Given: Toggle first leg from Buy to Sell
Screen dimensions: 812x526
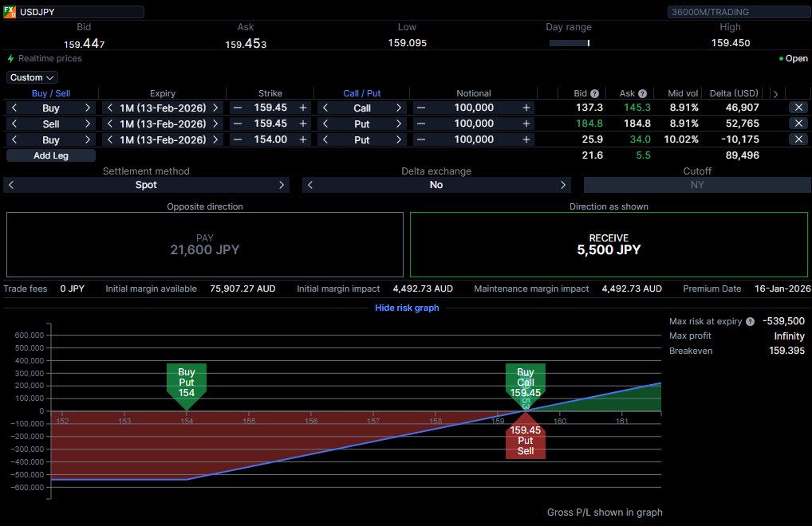Looking at the screenshot, I should coord(88,108).
